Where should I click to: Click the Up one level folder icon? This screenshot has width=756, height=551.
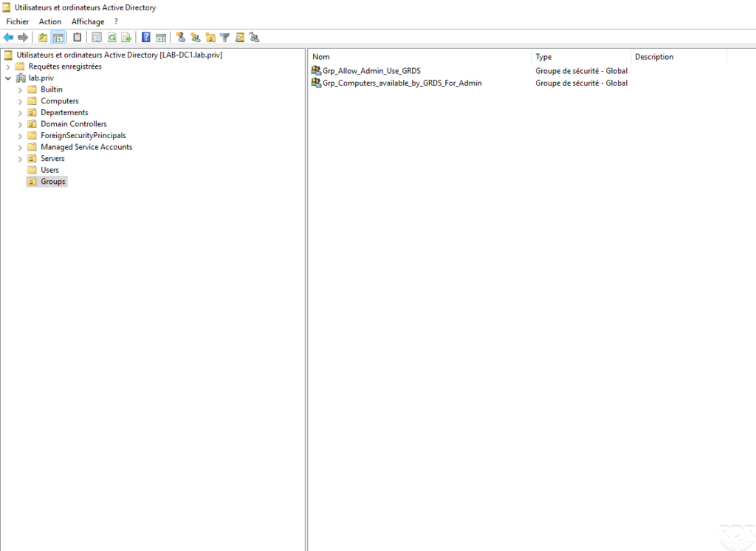pyautogui.click(x=43, y=38)
